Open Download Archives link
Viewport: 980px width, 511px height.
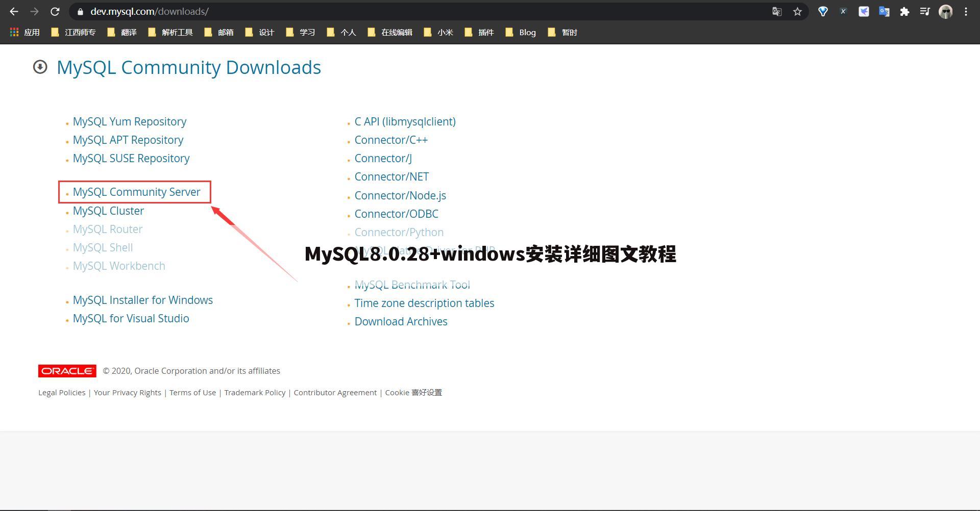[401, 321]
